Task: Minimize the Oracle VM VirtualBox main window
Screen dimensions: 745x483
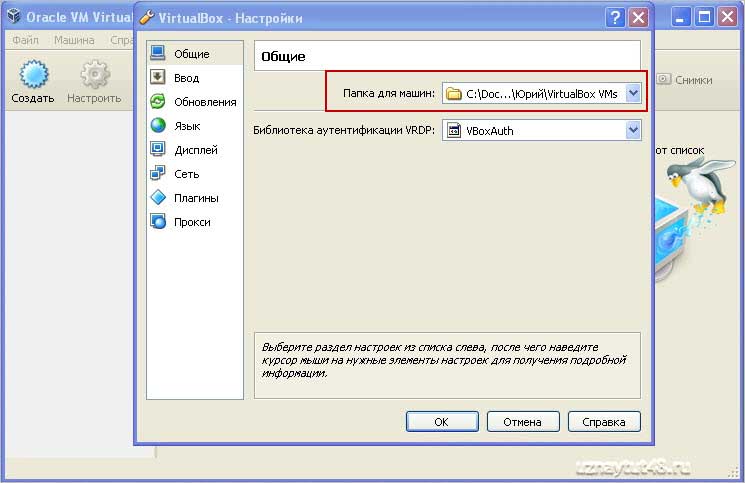Action: tap(680, 18)
